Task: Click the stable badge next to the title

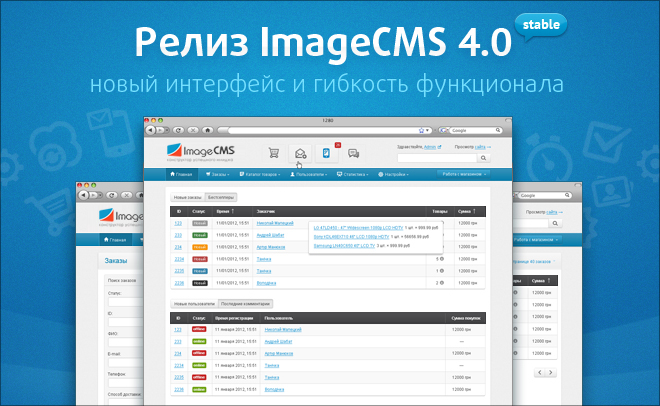Action: pyautogui.click(x=541, y=25)
